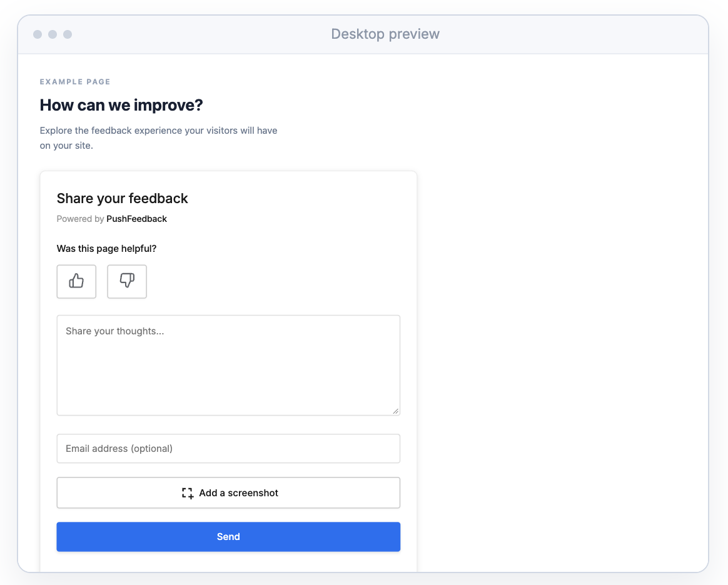
Task: Click the thumbs up icon button
Action: (x=76, y=281)
